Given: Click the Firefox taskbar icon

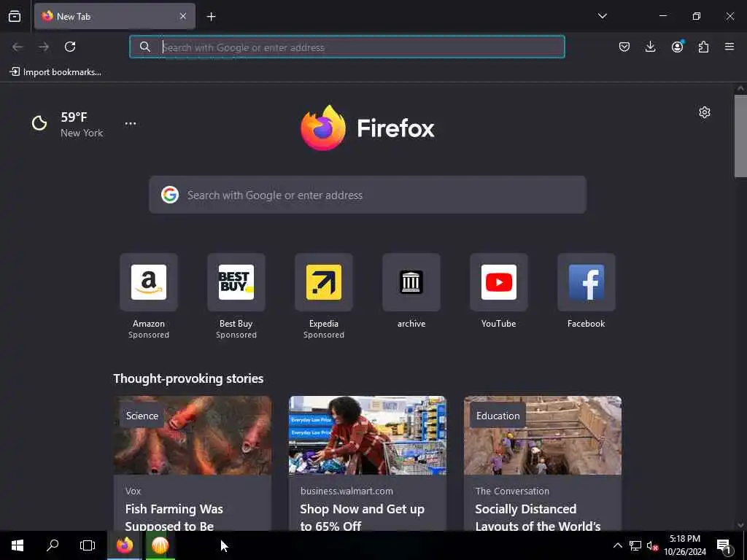Looking at the screenshot, I should [125, 545].
